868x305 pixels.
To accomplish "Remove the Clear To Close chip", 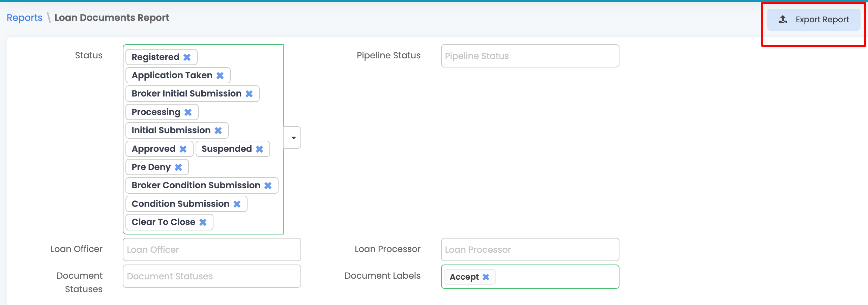I will [x=203, y=222].
